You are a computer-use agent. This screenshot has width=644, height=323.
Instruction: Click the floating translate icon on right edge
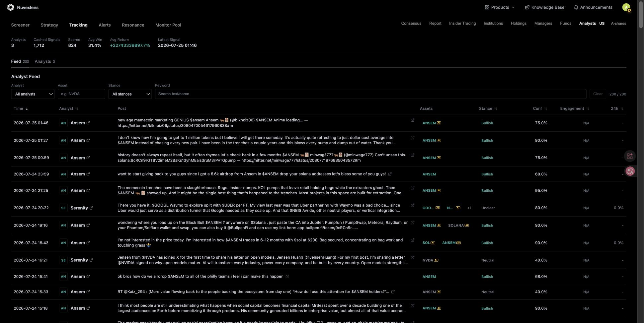point(630,171)
